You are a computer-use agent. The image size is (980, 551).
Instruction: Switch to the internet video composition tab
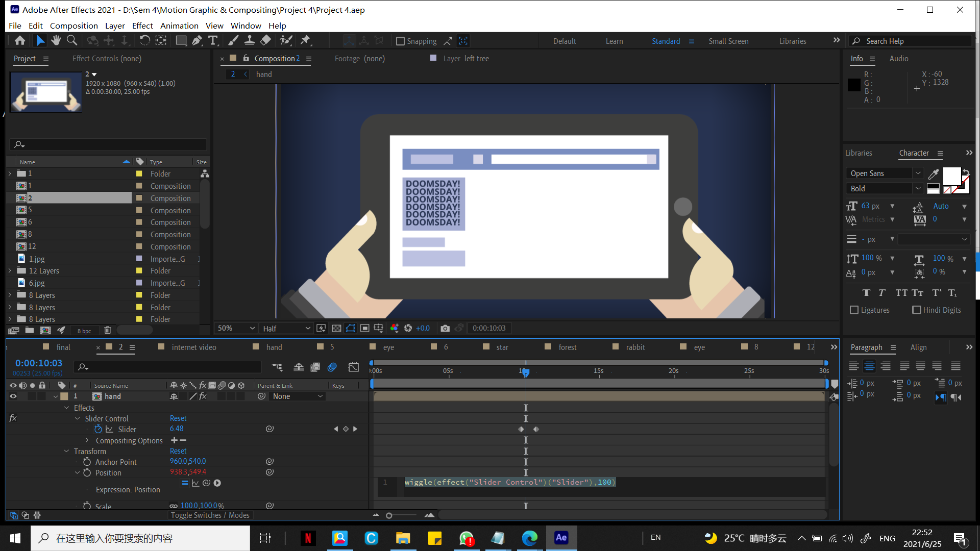click(x=194, y=347)
